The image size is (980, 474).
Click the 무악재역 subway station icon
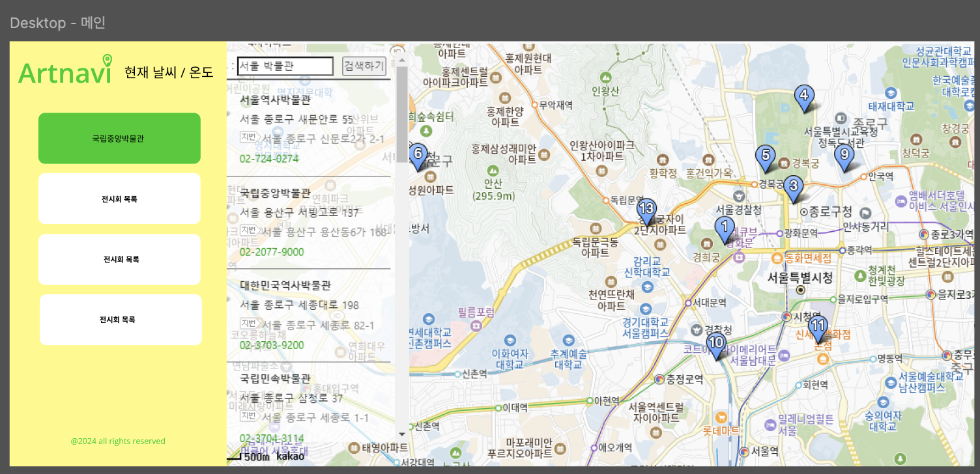[x=534, y=104]
